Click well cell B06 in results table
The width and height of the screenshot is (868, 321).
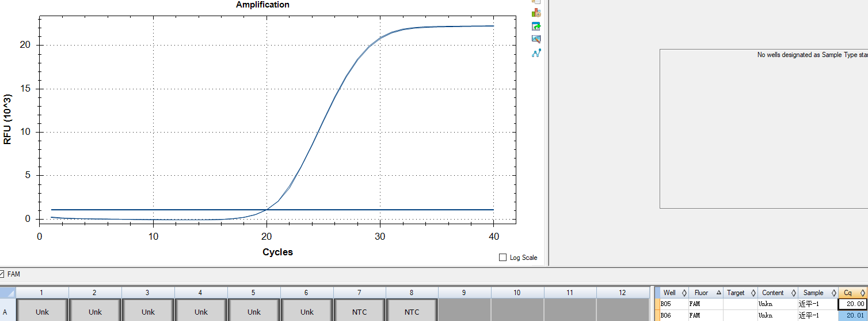(673, 315)
